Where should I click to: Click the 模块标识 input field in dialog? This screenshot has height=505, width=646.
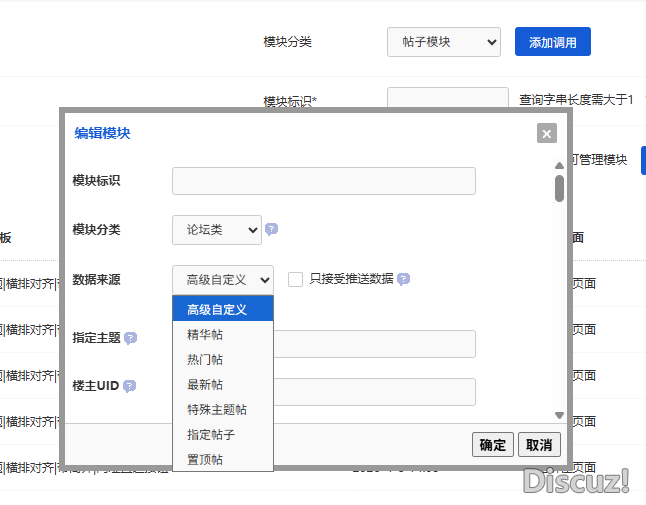coord(323,181)
